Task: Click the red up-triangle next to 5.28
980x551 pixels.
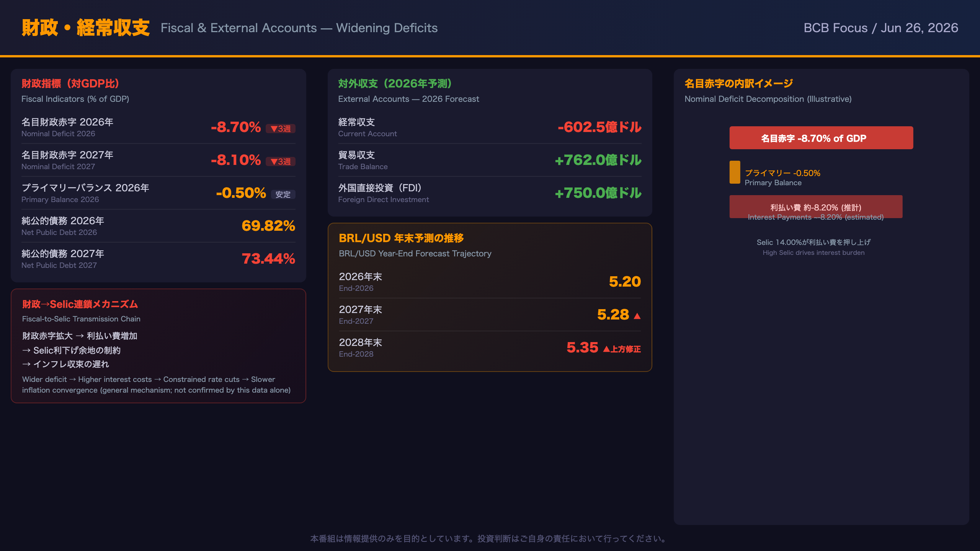Action: point(637,316)
